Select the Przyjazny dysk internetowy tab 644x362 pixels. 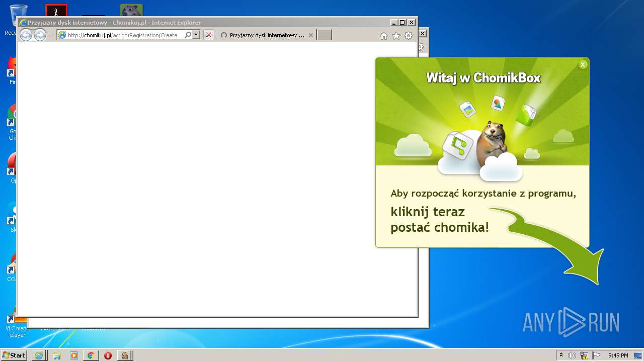(x=267, y=35)
